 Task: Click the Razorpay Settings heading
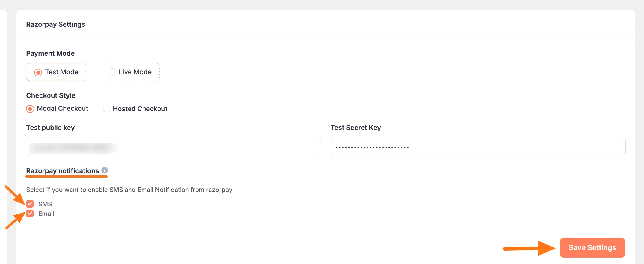click(55, 24)
